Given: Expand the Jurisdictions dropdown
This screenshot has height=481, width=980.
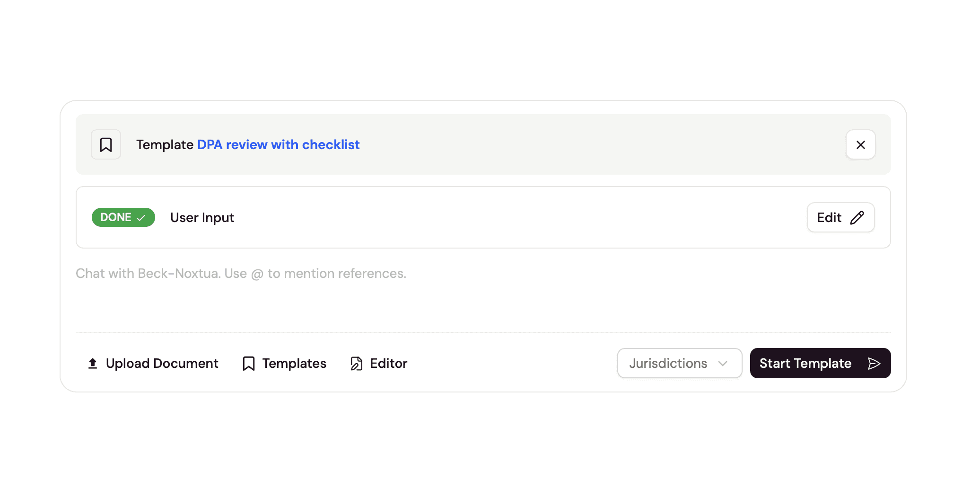Looking at the screenshot, I should 679,363.
